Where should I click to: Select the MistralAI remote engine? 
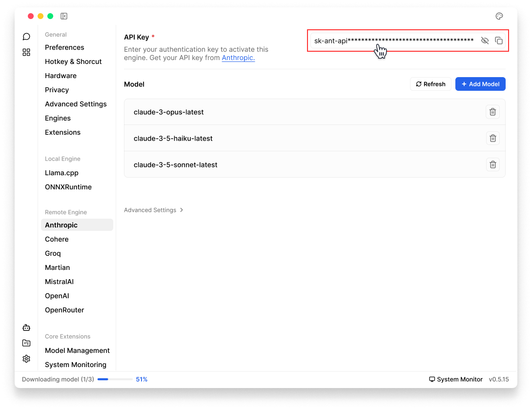(x=60, y=282)
